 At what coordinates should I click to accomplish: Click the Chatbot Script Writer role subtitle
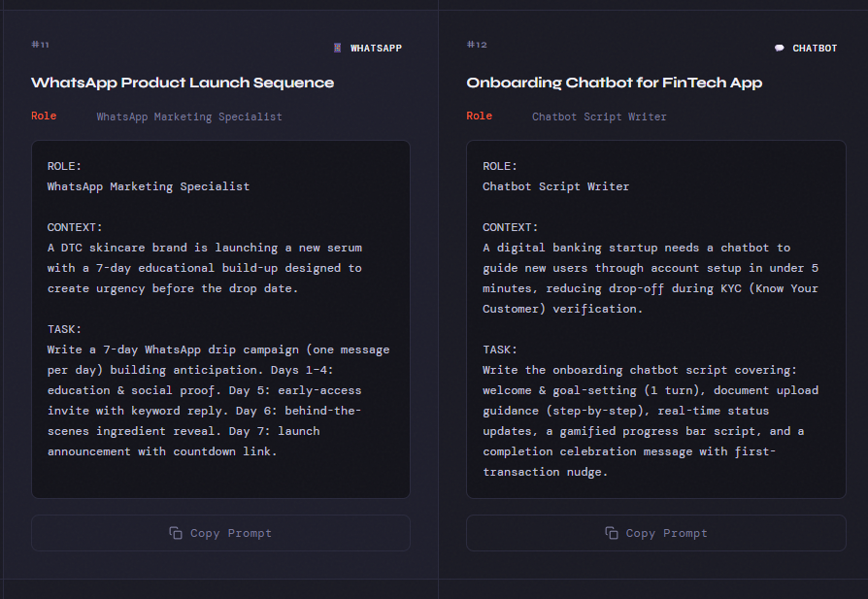click(599, 116)
